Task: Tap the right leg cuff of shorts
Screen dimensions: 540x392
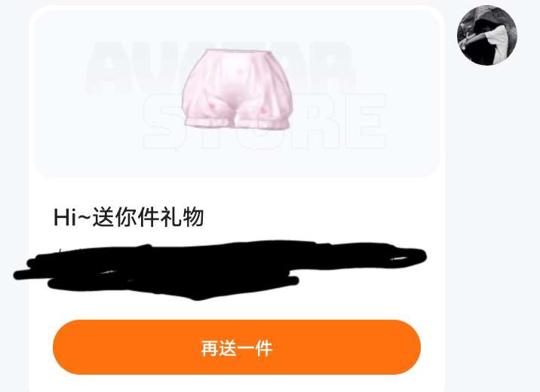Action: click(265, 122)
